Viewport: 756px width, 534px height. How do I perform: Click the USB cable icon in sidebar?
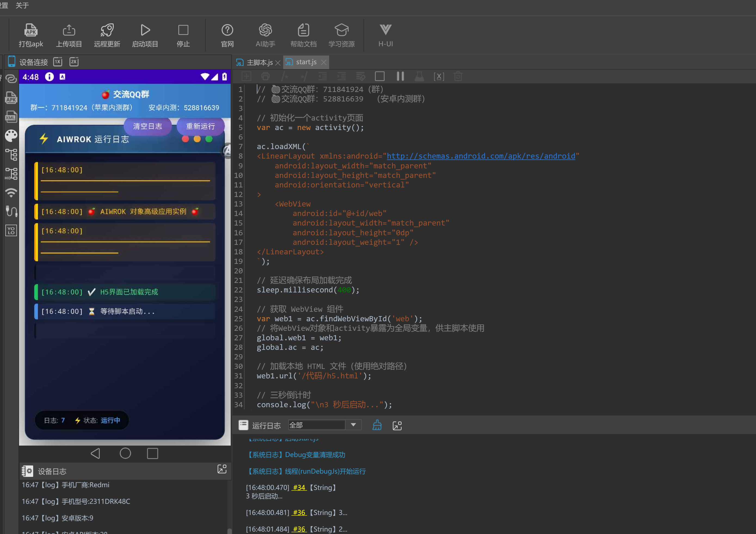coord(11,211)
